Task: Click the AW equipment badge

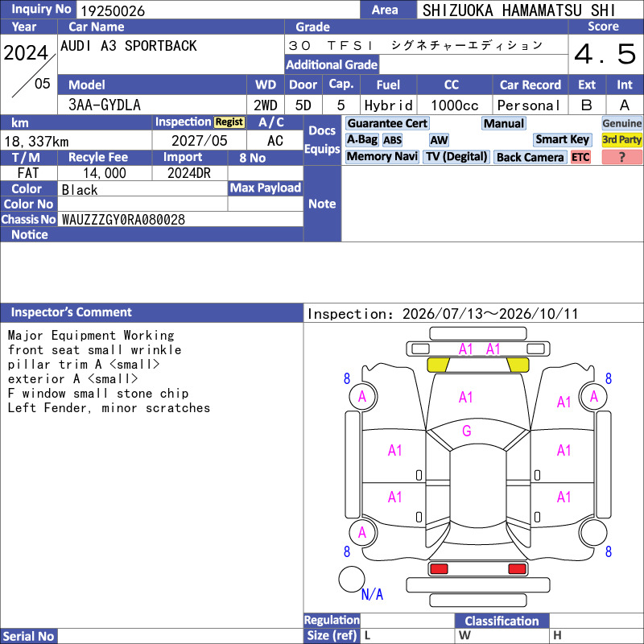Action: tap(439, 140)
